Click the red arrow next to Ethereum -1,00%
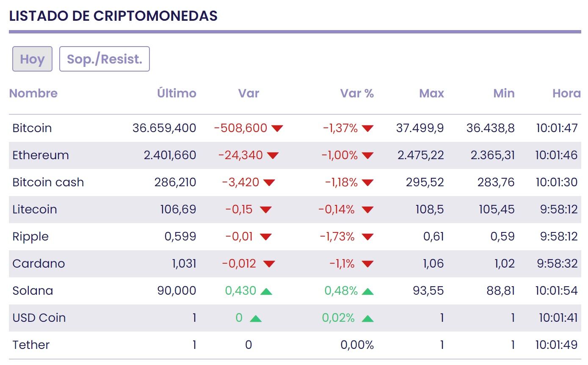 coord(367,155)
